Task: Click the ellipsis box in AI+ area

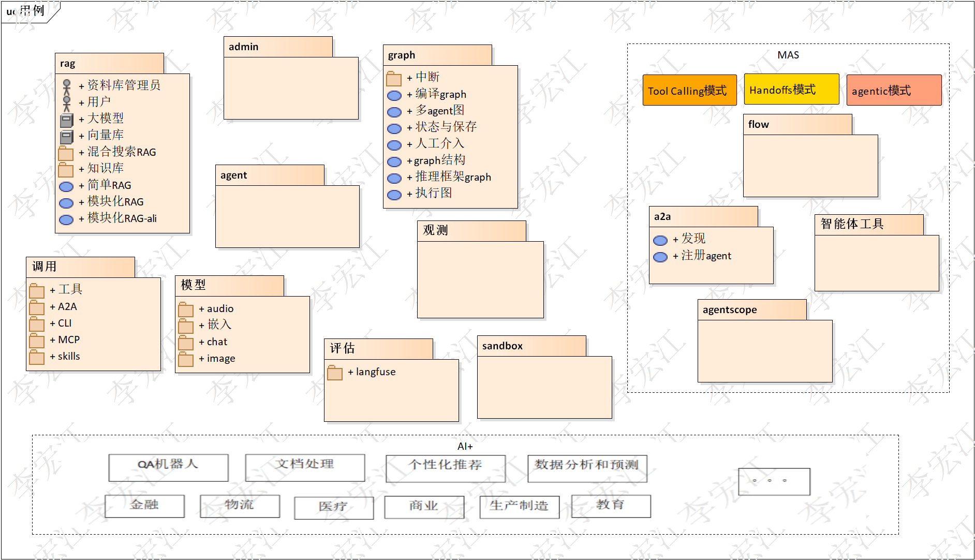Action: [x=774, y=481]
